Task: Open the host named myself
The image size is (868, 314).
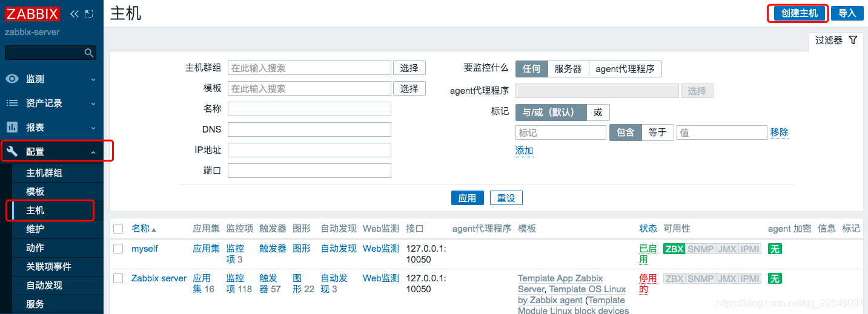Action: click(x=145, y=249)
